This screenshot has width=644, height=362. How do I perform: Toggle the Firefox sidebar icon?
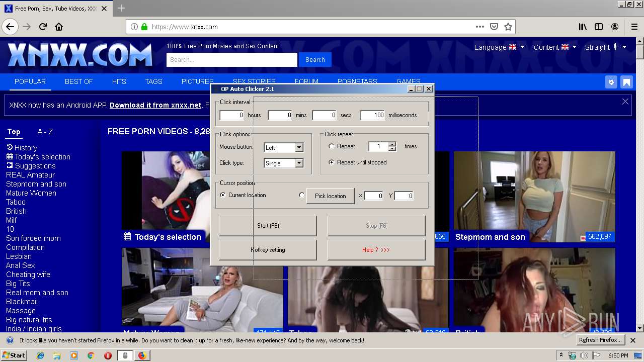(599, 27)
